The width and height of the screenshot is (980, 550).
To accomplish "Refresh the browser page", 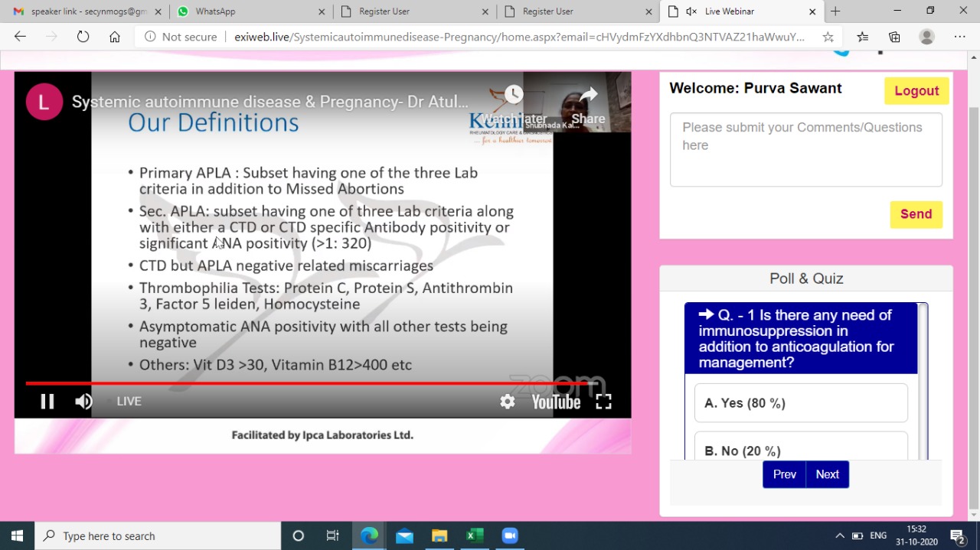I will 83,37.
